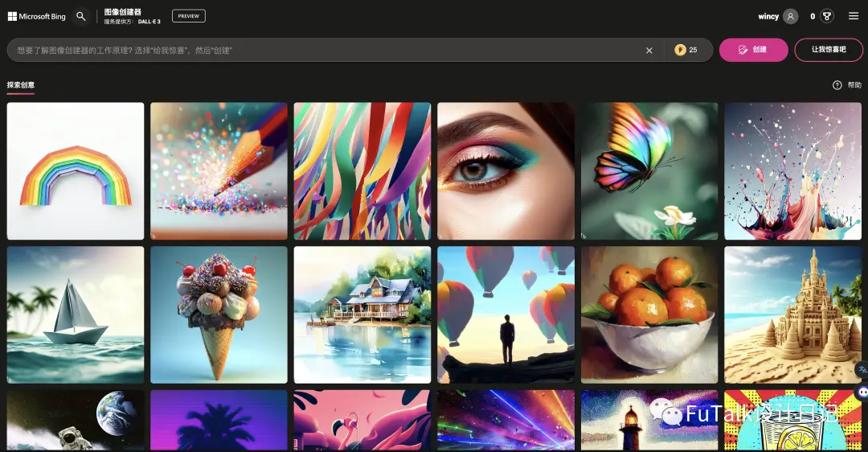Open the paper rainbow thumbnail
The height and width of the screenshot is (452, 868).
(76, 171)
